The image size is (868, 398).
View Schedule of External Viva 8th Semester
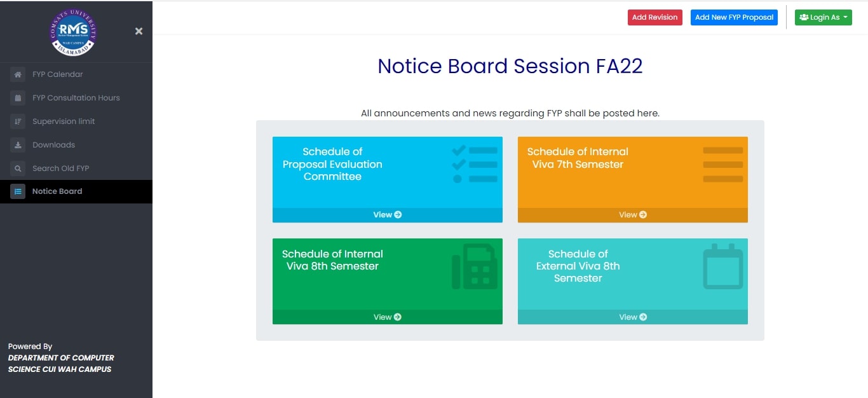point(633,317)
